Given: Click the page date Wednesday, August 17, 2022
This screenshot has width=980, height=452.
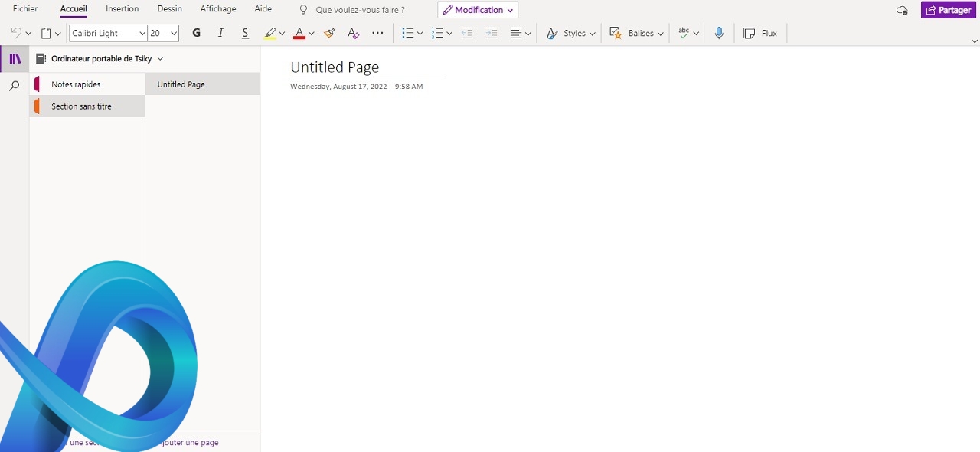Looking at the screenshot, I should point(338,87).
